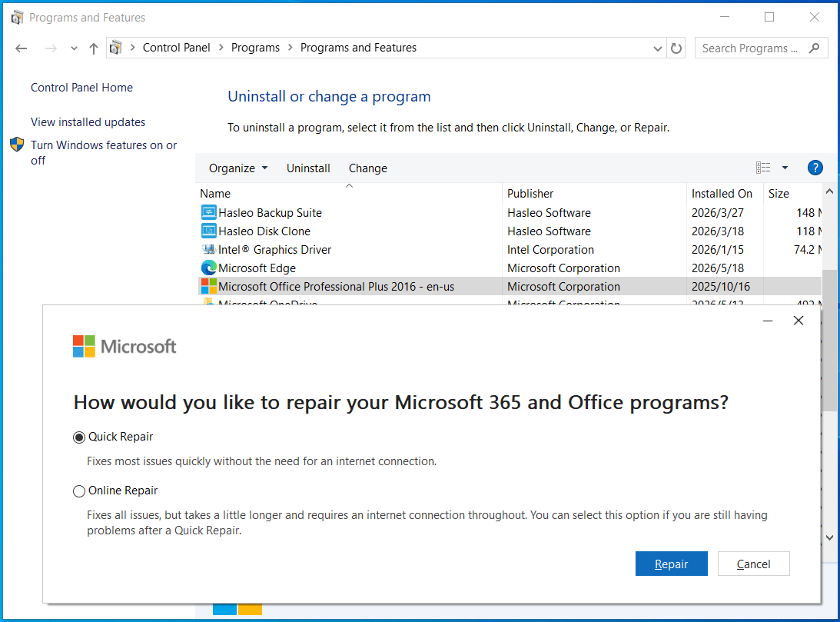Select Hasleo Disk Clone icon
840x622 pixels.
click(208, 231)
